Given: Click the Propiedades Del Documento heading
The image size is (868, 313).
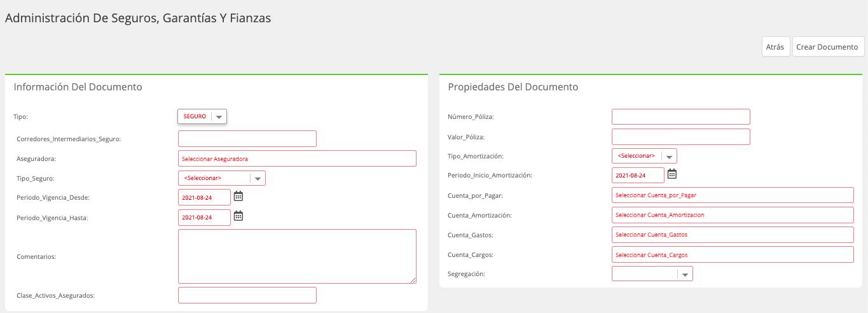Looking at the screenshot, I should coord(513,87).
